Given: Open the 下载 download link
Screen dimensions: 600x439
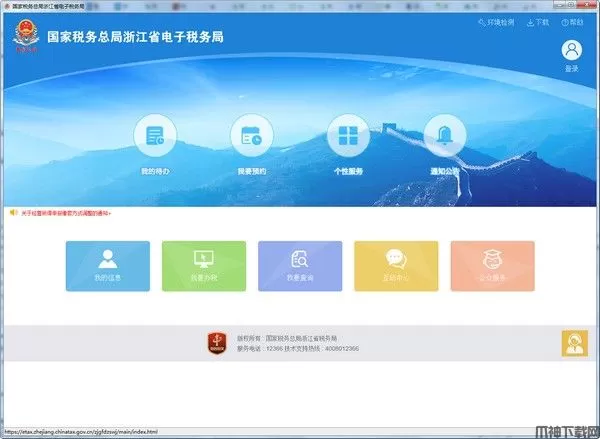Looking at the screenshot, I should [x=538, y=23].
